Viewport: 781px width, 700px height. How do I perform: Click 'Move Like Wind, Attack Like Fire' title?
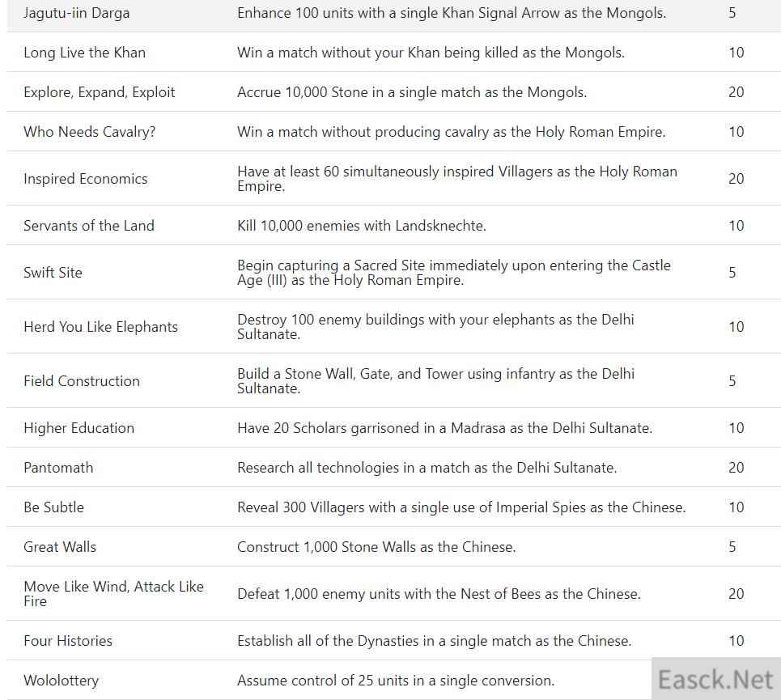113,593
